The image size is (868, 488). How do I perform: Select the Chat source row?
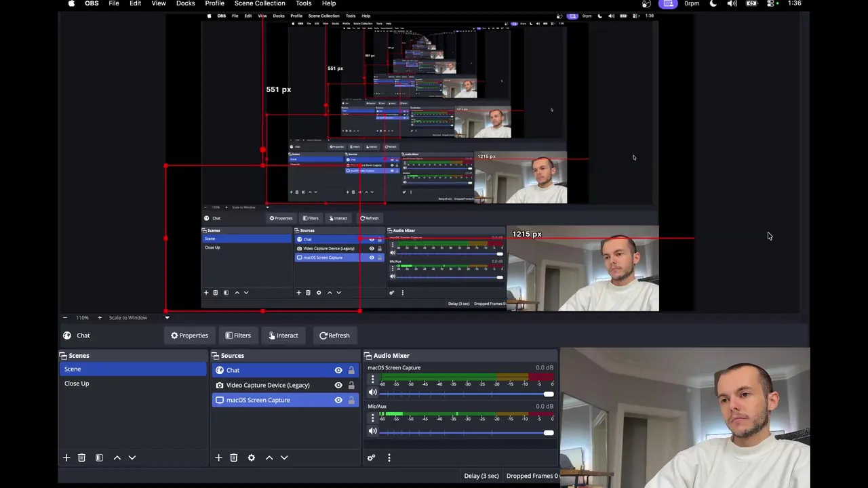pyautogui.click(x=285, y=370)
